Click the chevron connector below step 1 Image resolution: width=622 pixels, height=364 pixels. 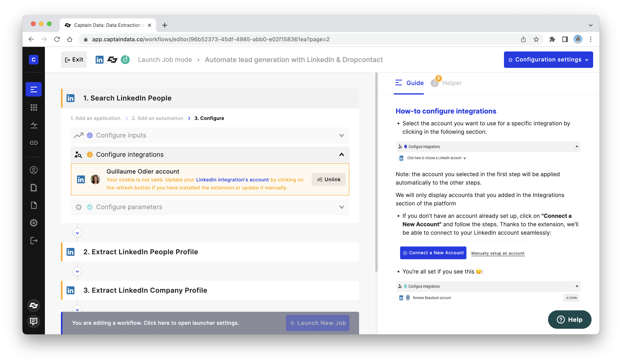[x=77, y=233]
